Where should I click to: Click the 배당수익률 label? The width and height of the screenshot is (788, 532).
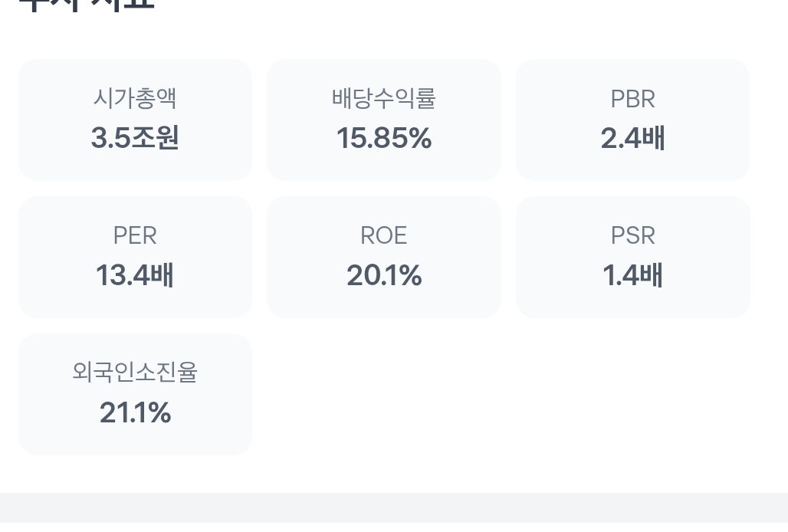[384, 99]
